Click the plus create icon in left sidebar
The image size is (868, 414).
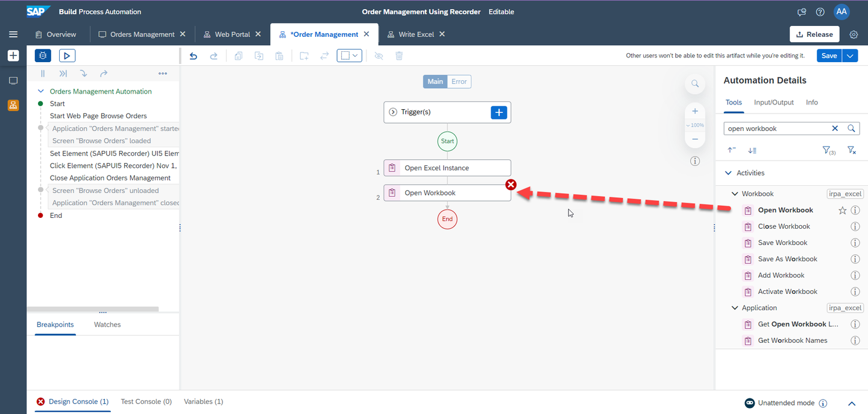[13, 56]
